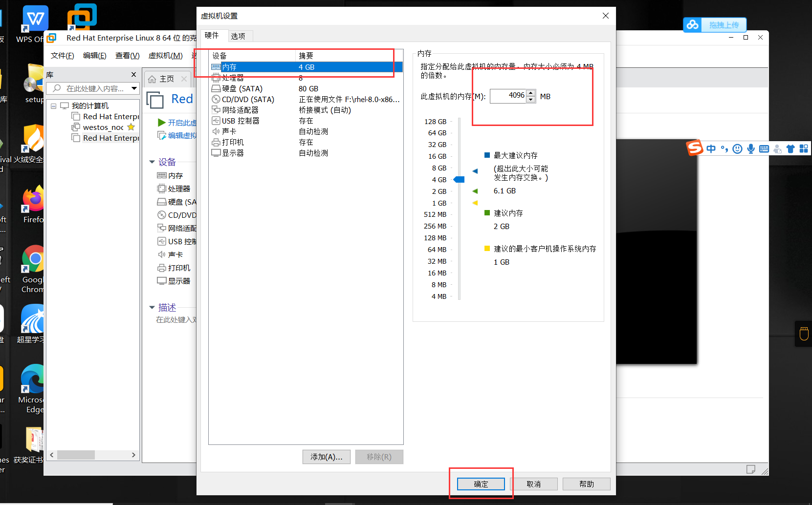Image resolution: width=812 pixels, height=505 pixels.
Task: Decrease memory with the spinner down arrow
Action: (531, 100)
